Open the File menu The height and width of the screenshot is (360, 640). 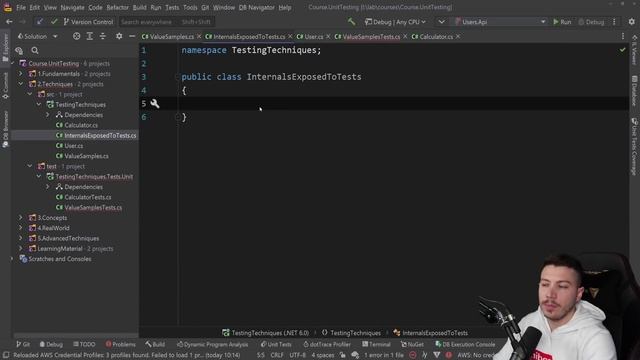pos(21,7)
